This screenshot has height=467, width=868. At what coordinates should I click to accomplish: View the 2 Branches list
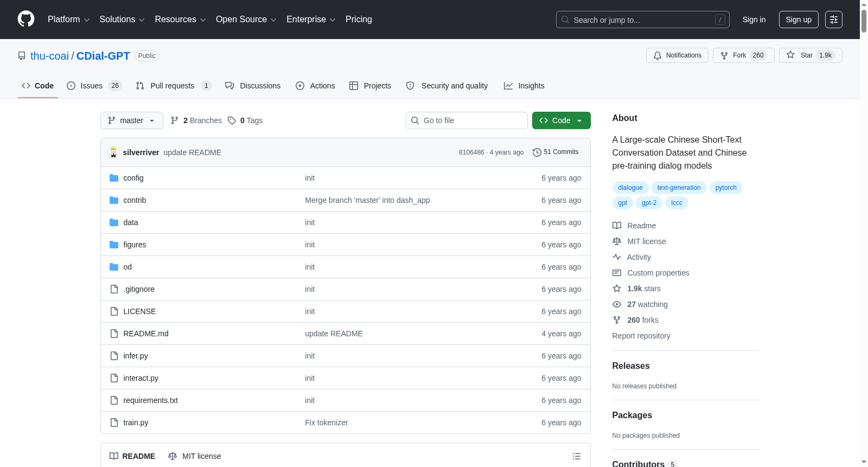click(196, 120)
